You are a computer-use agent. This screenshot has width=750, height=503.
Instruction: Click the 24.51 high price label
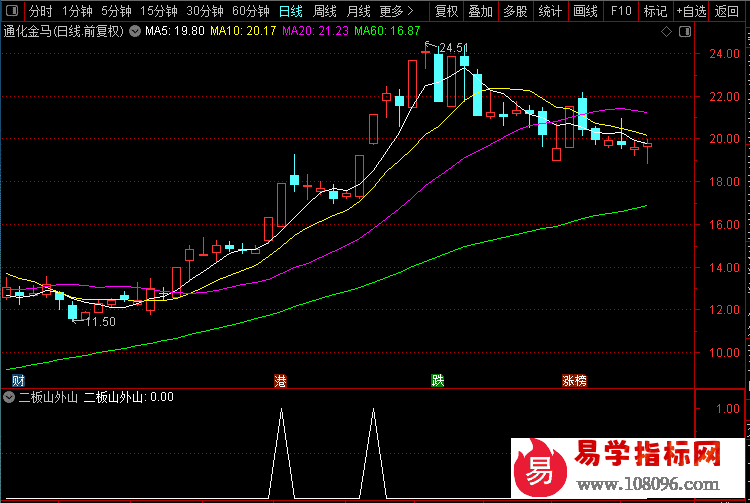pos(453,48)
